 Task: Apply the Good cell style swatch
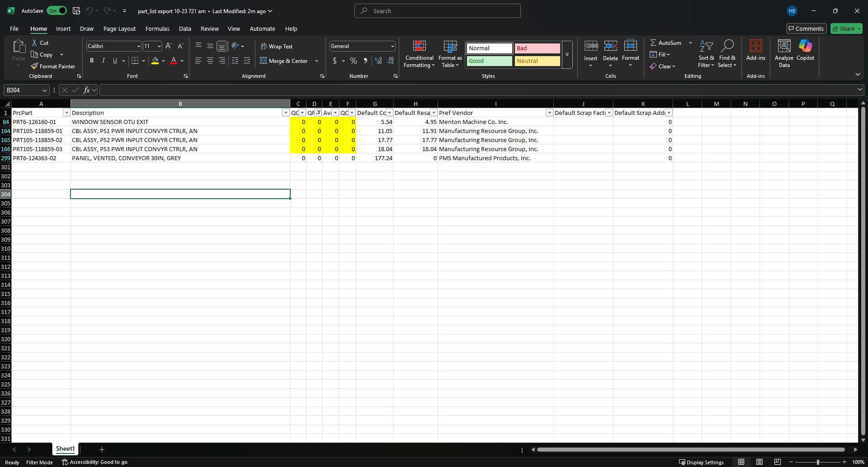click(x=490, y=61)
